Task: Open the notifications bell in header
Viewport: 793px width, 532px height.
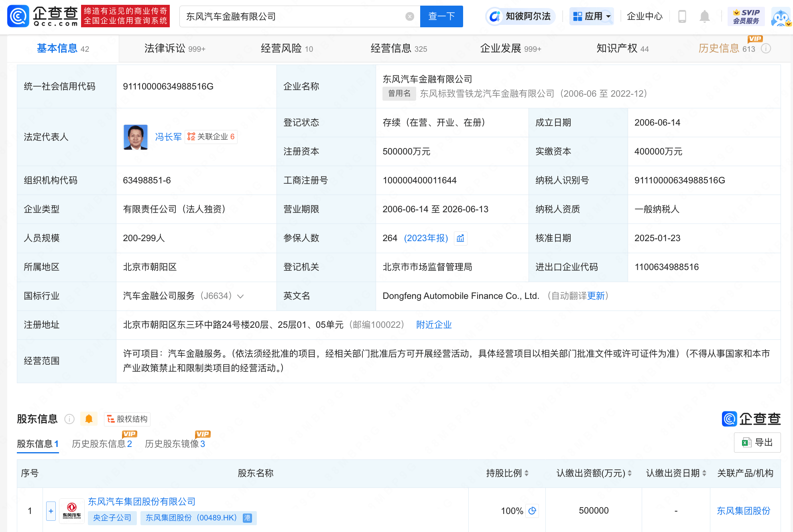Action: pos(704,16)
